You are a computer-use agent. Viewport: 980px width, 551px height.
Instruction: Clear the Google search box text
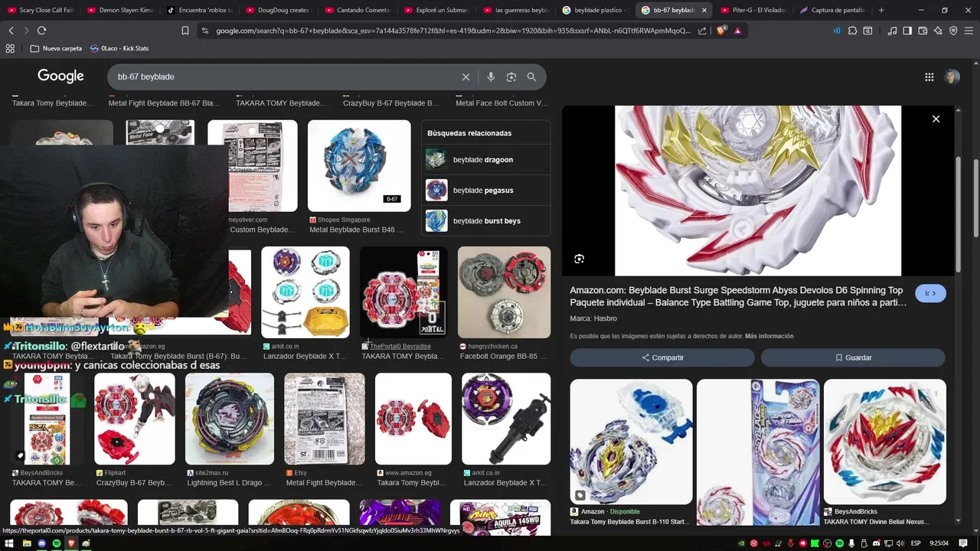tap(465, 77)
